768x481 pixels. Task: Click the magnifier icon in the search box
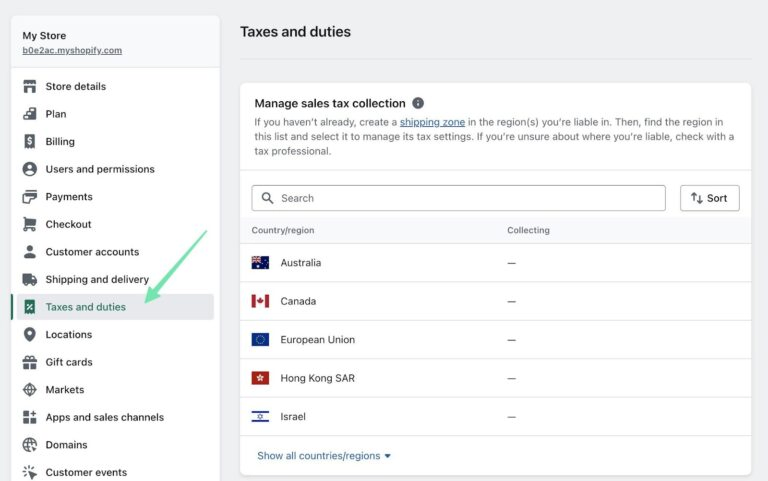(x=267, y=198)
